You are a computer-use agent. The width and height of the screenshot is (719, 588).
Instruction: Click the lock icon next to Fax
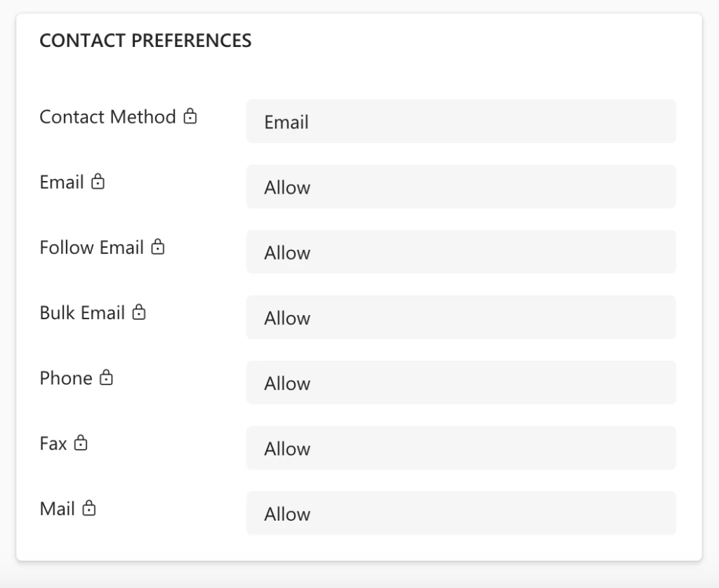pos(81,443)
